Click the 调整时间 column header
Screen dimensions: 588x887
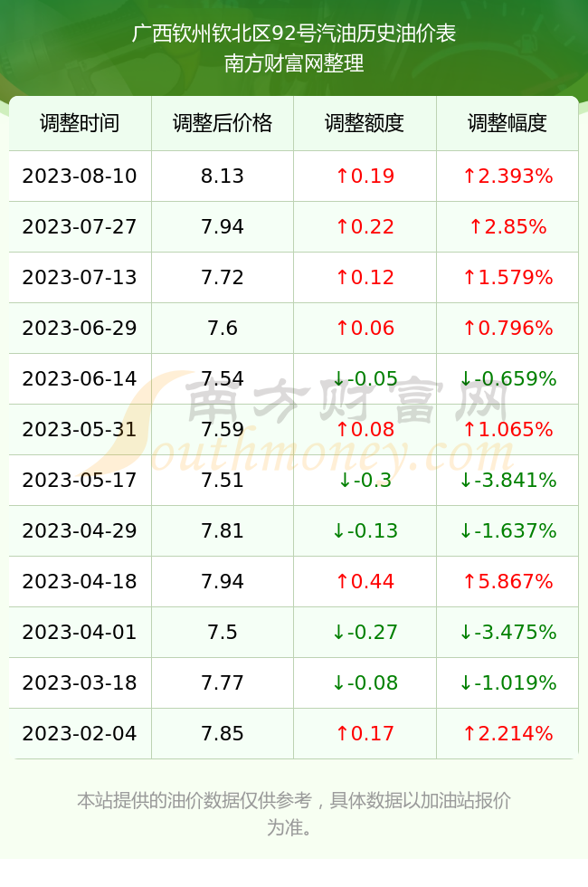(x=80, y=123)
